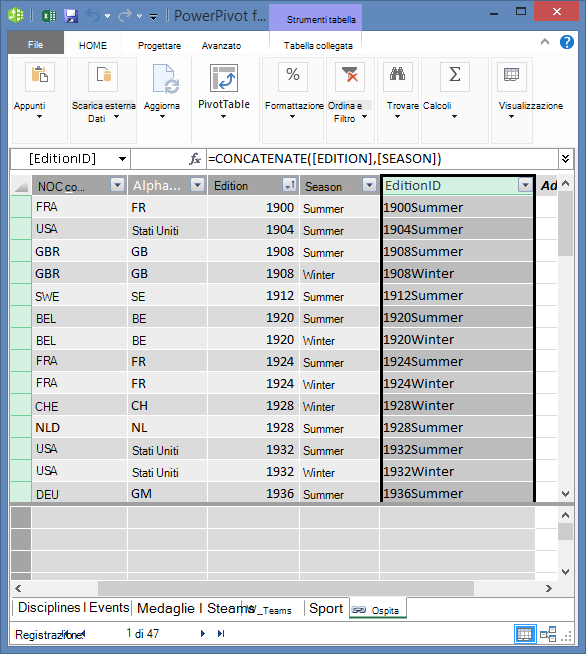Jump to the last record arrow
586x654 pixels.
coord(221,634)
